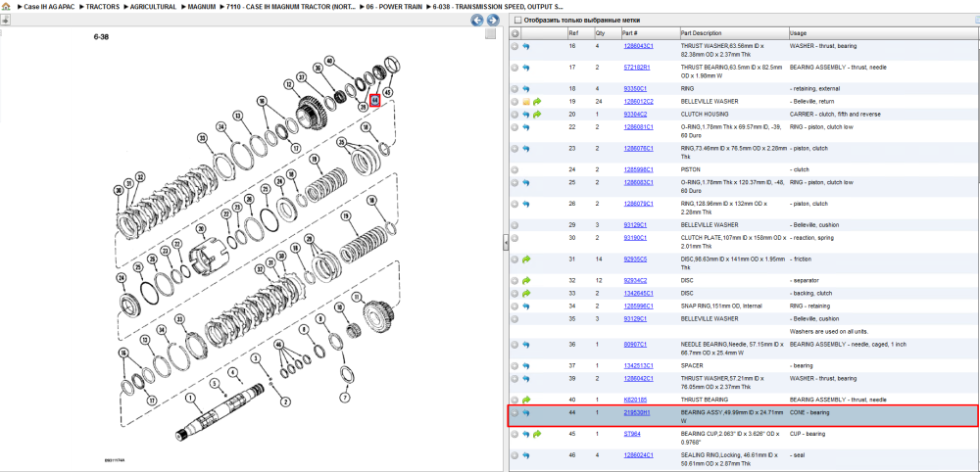Click the green arrow icon in Ref 33 row
Screen dimensions: 980x472
click(526, 293)
